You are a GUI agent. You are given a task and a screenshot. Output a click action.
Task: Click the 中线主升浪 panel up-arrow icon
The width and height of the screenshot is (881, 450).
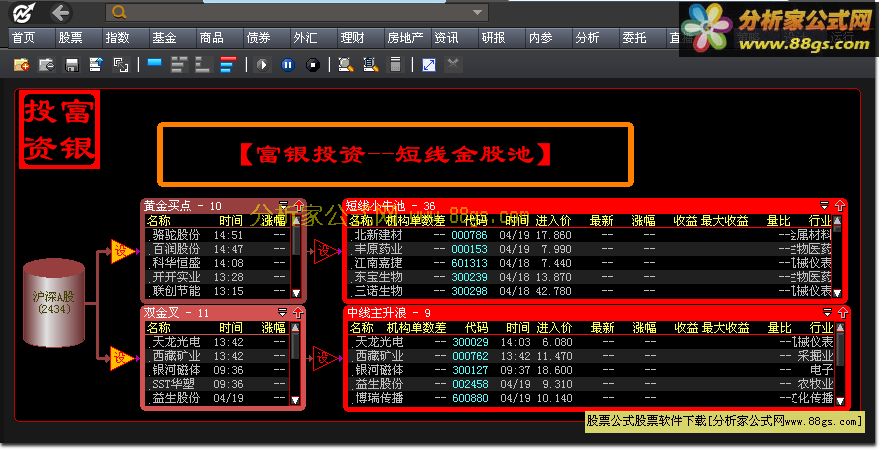[x=842, y=313]
